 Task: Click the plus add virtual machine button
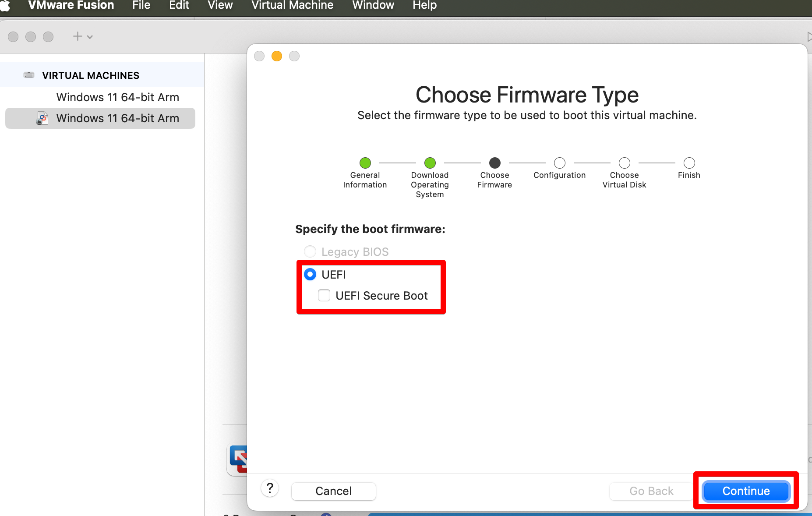78,36
